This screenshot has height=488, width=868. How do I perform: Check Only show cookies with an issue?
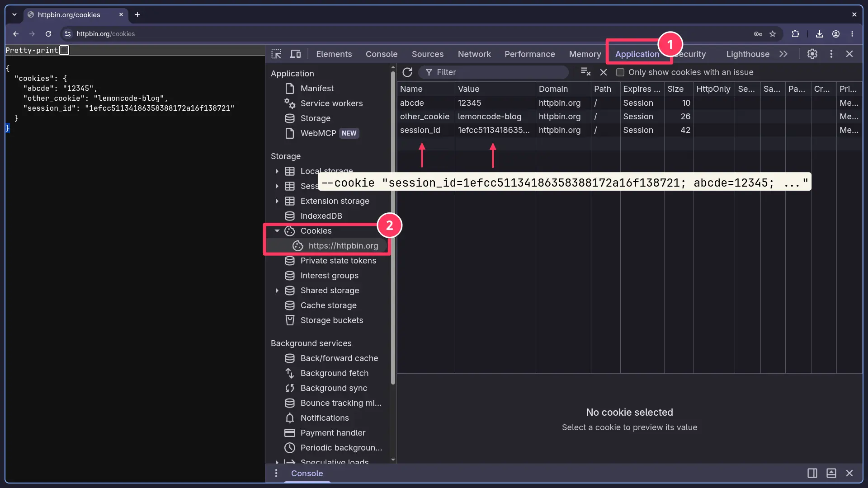620,72
